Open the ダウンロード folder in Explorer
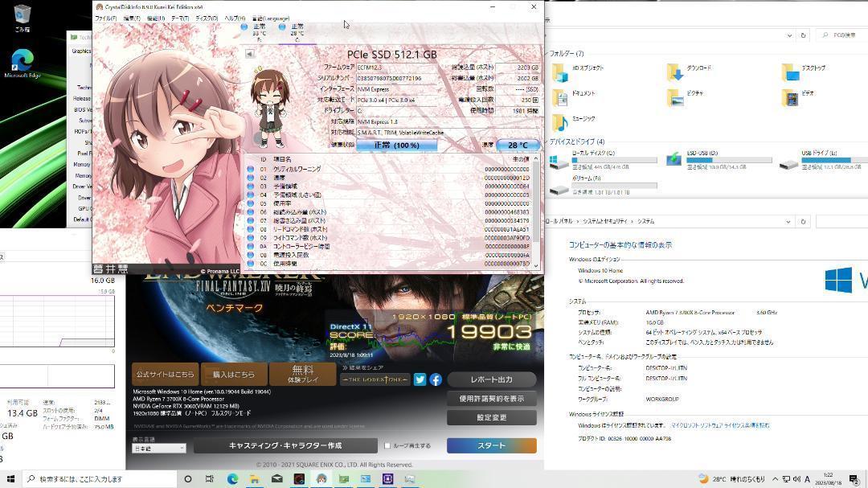Image resolution: width=868 pixels, height=488 pixels. click(690, 72)
